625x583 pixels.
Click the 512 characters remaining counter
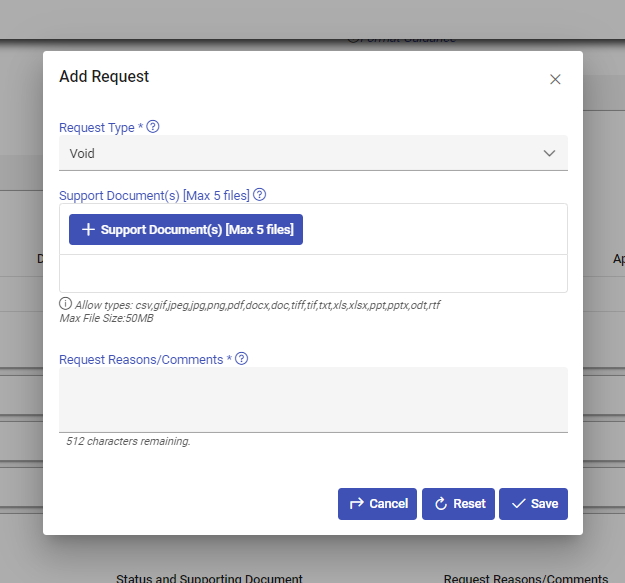point(128,441)
